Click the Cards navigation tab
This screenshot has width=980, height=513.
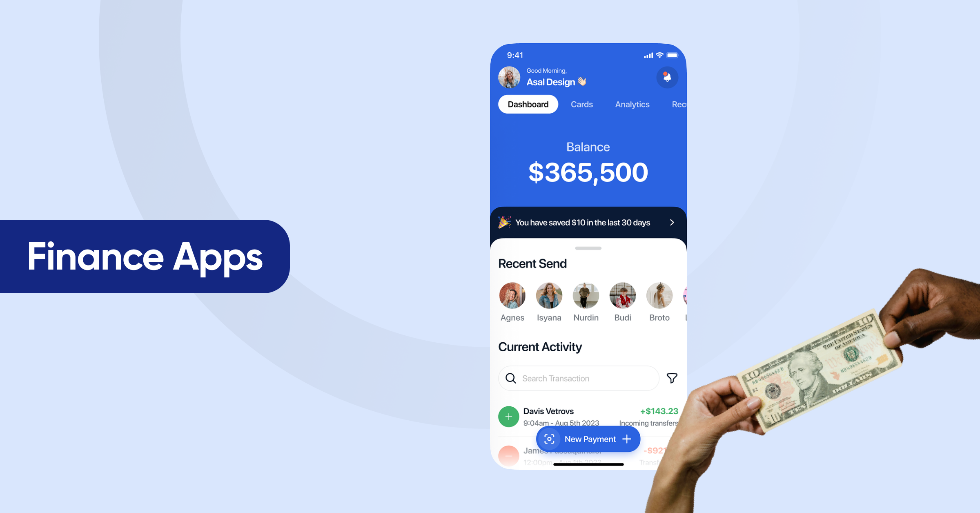pyautogui.click(x=581, y=104)
